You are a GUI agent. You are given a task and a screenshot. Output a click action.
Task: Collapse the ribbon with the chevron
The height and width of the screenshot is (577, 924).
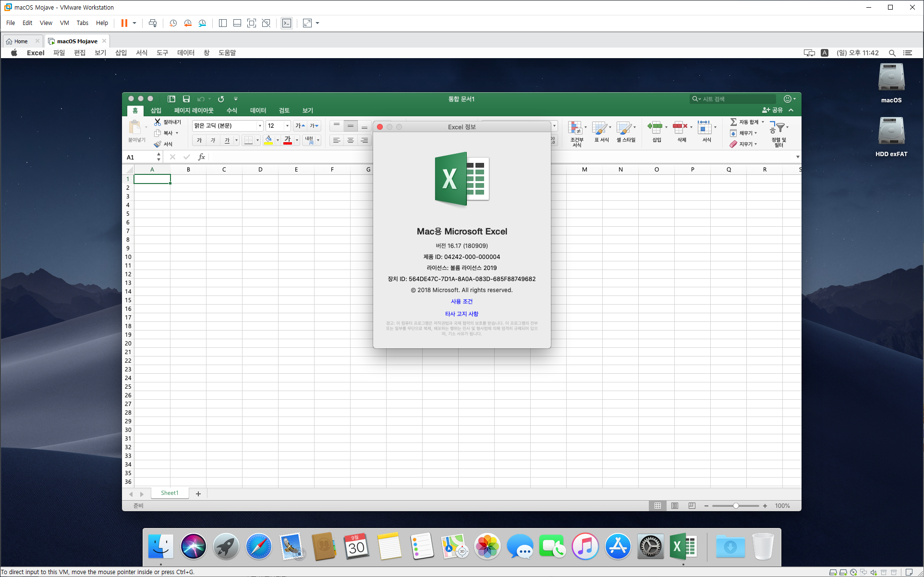pyautogui.click(x=791, y=110)
